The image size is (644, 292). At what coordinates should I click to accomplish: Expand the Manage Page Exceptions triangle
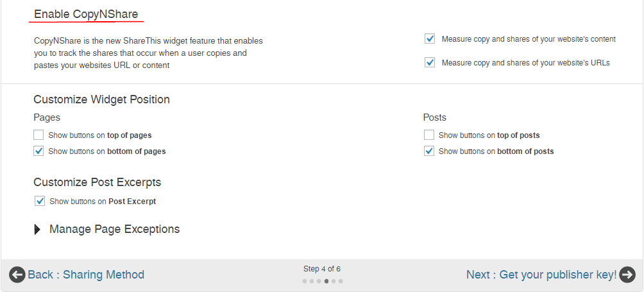tap(37, 229)
